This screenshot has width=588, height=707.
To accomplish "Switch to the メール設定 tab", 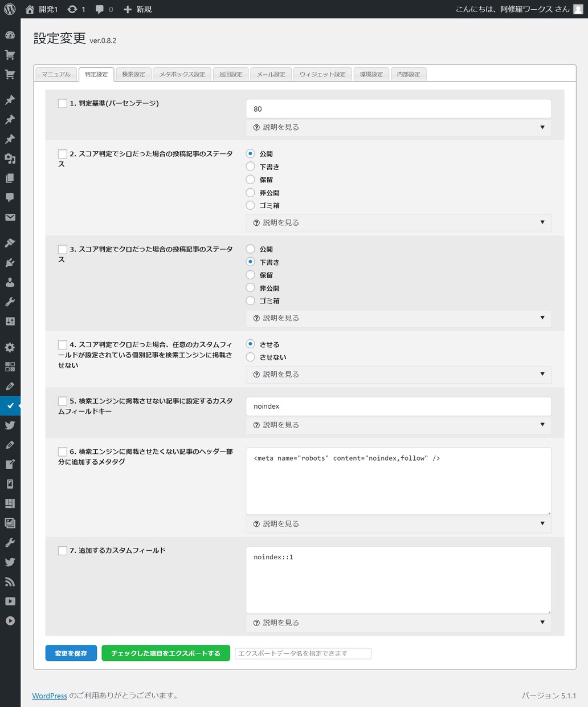I will point(271,74).
